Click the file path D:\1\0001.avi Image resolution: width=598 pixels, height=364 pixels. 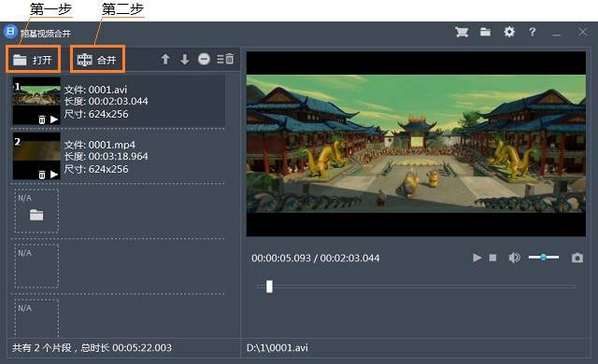pos(278,347)
